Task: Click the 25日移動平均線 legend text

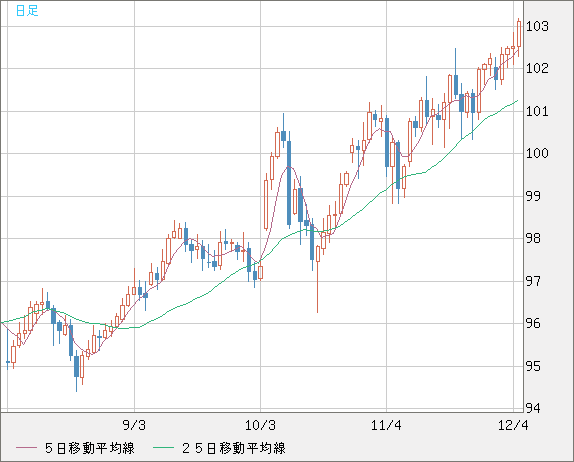Action: 234,448
